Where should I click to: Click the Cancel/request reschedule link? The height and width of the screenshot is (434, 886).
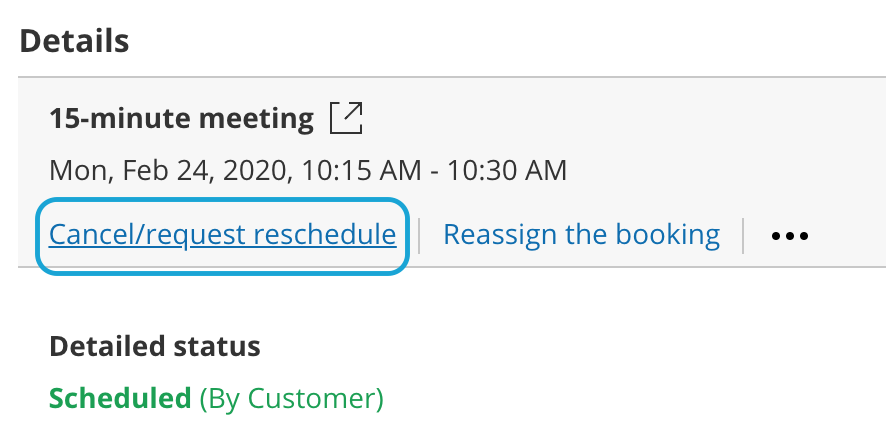222,235
